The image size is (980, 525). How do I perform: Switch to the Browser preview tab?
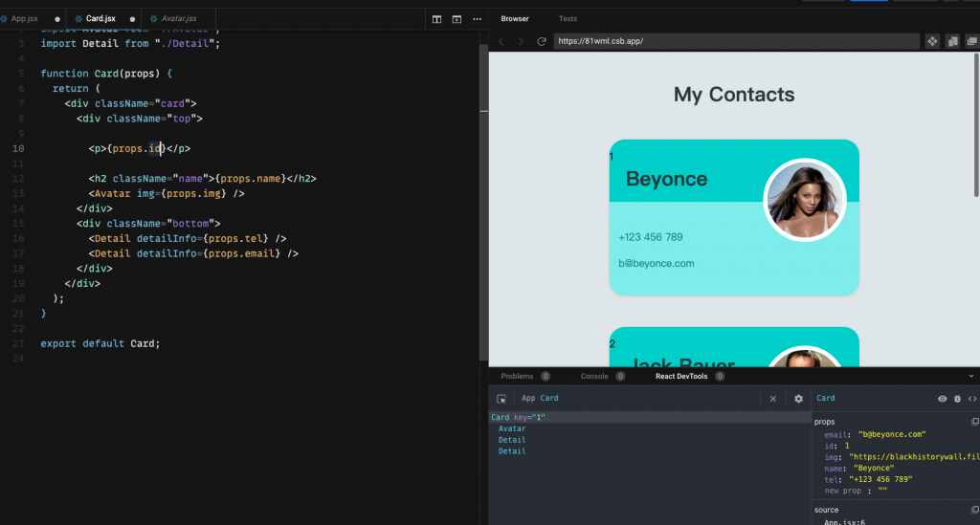point(515,19)
